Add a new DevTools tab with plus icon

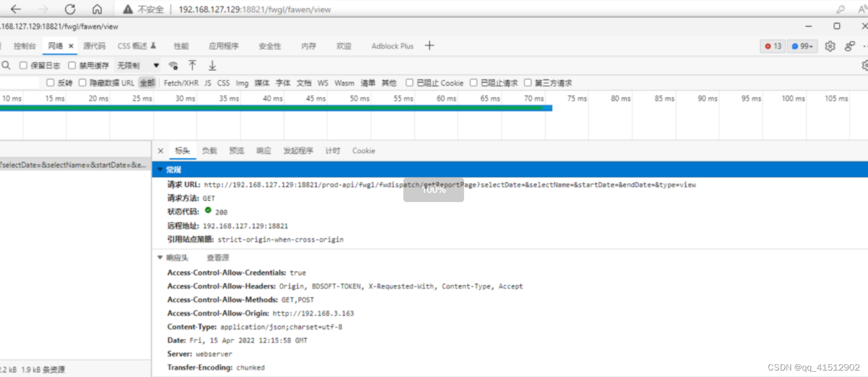coord(429,45)
